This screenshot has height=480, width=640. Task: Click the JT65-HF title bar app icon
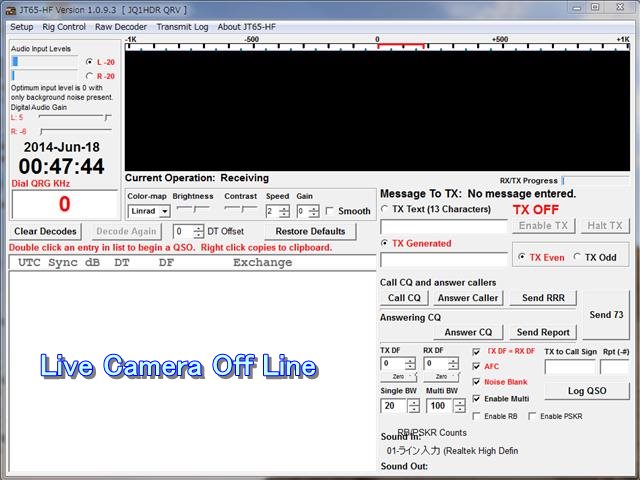[10, 10]
